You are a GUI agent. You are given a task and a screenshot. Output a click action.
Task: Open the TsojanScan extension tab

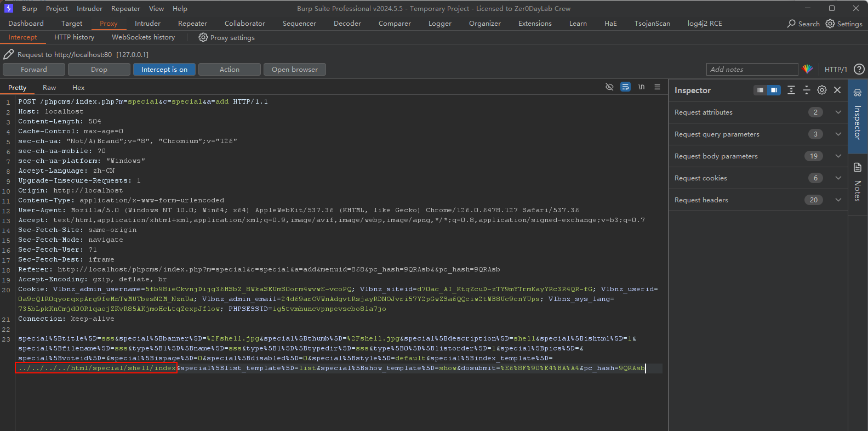click(x=652, y=24)
